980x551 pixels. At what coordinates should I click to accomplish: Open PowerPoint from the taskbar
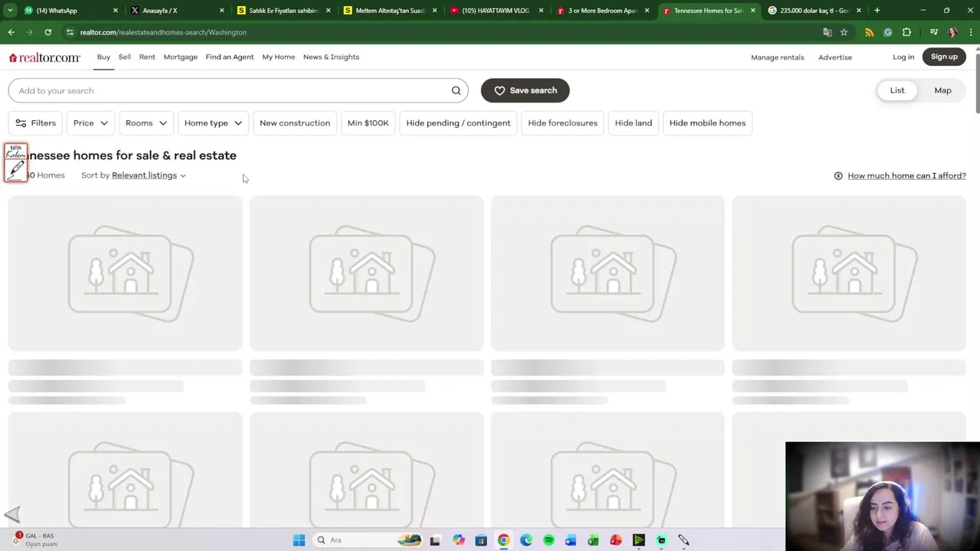616,540
